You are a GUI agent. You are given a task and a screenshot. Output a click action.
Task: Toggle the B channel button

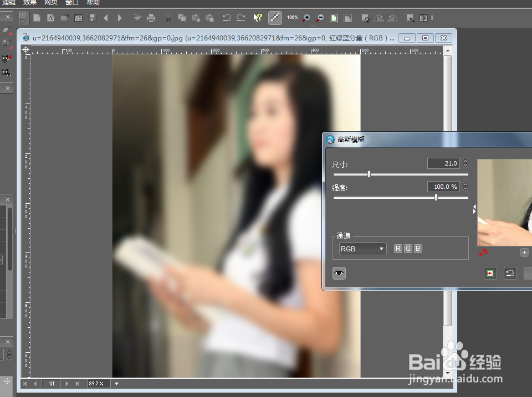click(418, 249)
